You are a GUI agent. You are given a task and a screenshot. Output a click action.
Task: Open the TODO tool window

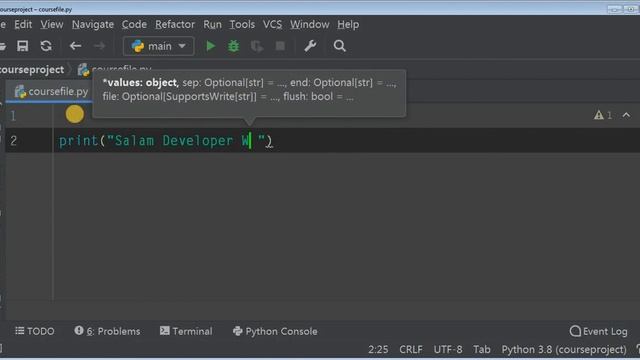click(x=35, y=331)
